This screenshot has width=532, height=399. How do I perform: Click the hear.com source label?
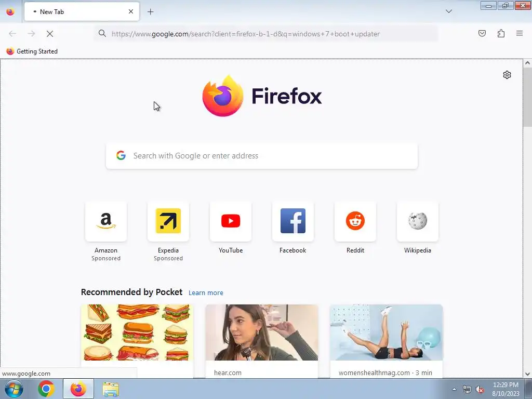pyautogui.click(x=228, y=373)
